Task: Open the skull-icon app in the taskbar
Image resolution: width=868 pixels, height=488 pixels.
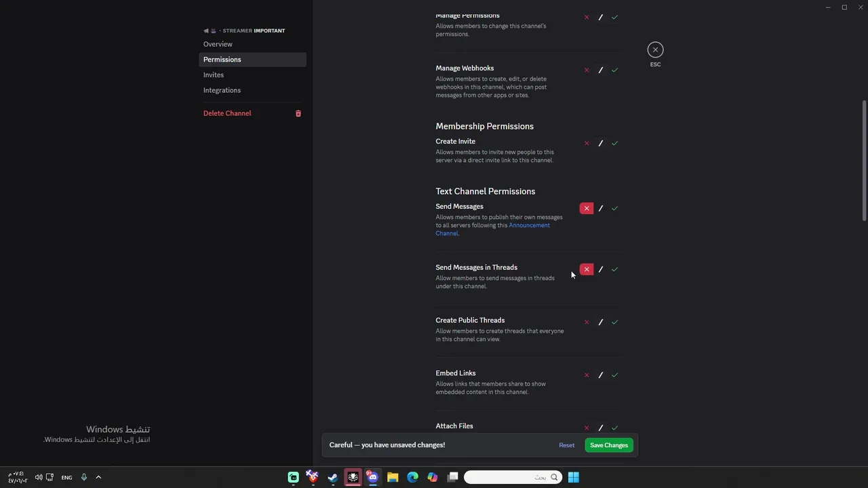Action: pyautogui.click(x=353, y=477)
